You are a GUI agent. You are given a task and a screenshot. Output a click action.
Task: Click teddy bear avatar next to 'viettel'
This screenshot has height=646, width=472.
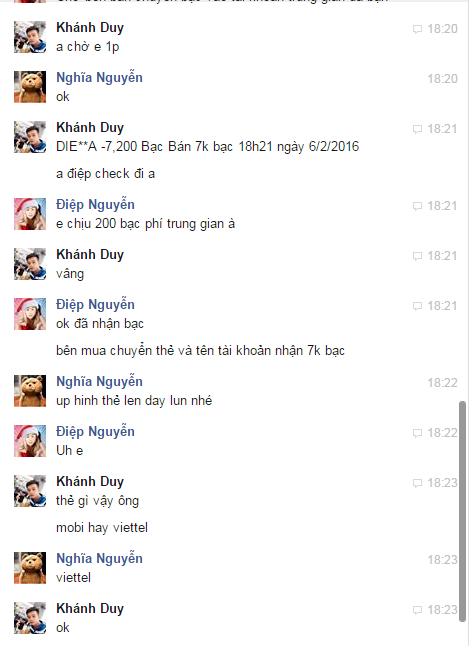tap(30, 568)
